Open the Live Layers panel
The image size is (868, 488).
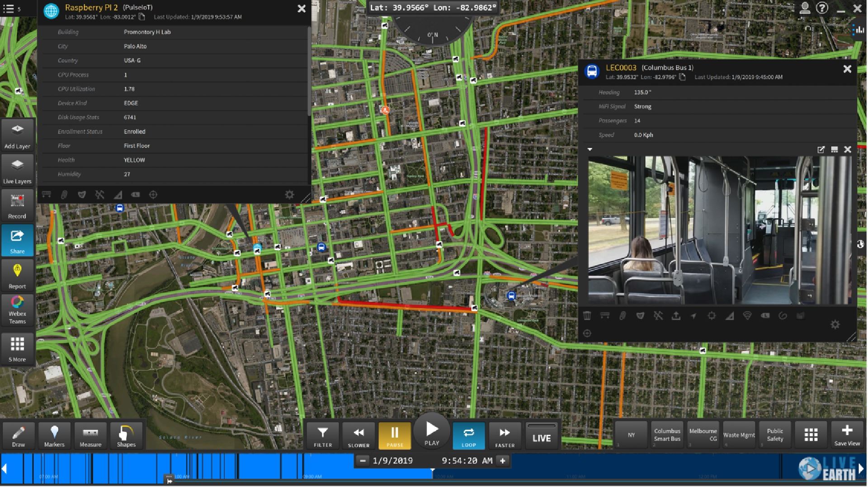17,170
